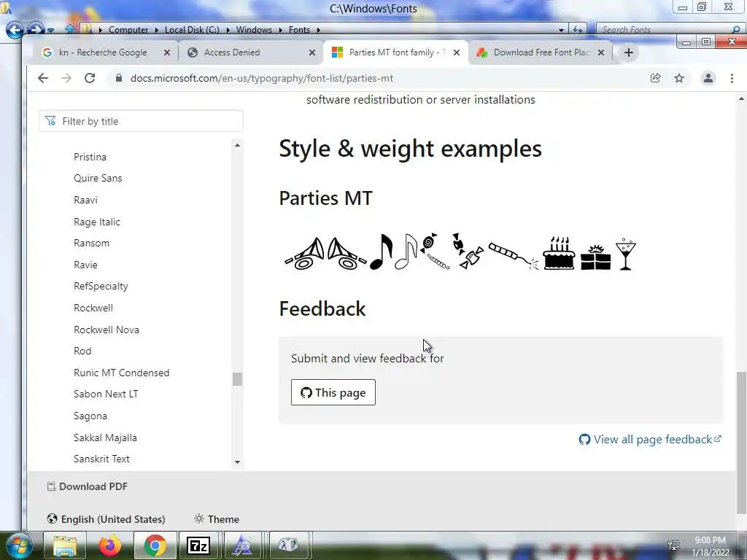Select Ransom in the font list
Image resolution: width=747 pixels, height=560 pixels.
coord(91,243)
